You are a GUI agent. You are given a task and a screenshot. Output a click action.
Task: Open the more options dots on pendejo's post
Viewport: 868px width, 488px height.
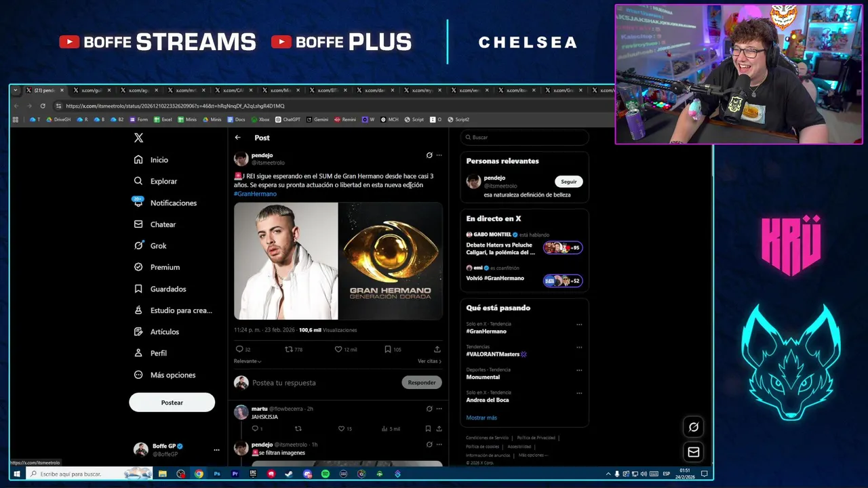pos(439,155)
